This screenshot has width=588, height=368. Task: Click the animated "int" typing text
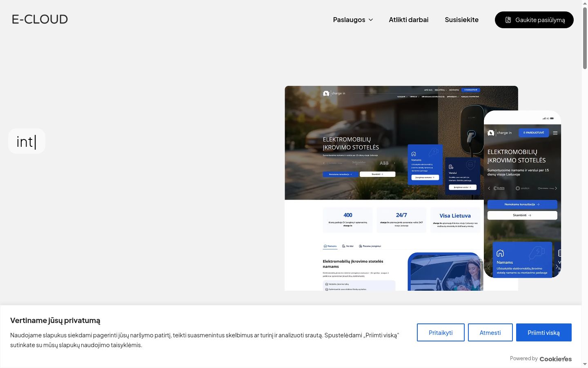pyautogui.click(x=27, y=141)
